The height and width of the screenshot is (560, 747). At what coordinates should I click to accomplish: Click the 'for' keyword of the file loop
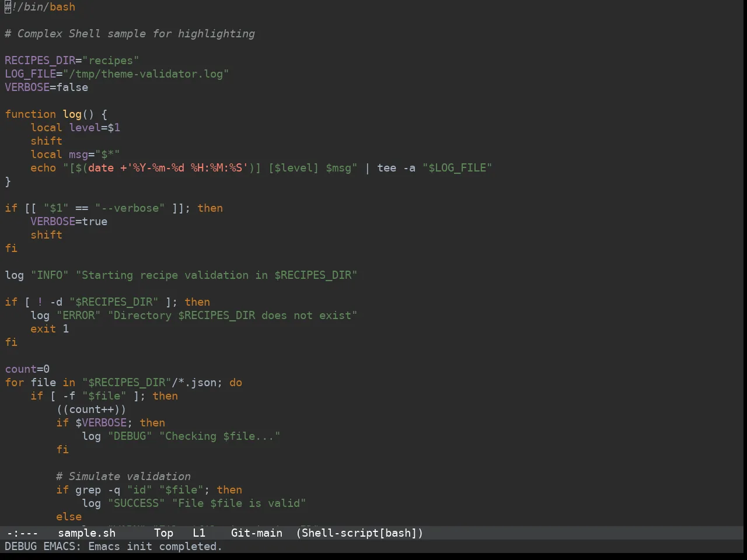[x=15, y=383]
